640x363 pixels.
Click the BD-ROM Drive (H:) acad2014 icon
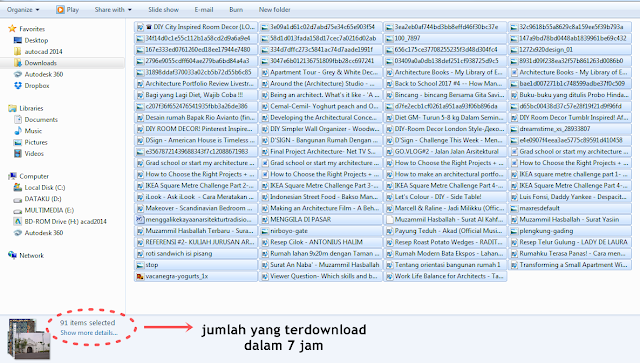(x=18, y=221)
